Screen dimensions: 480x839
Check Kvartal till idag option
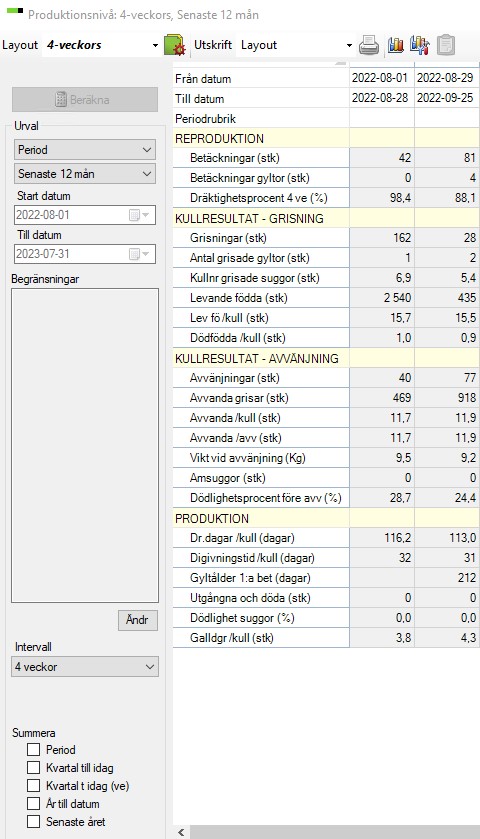[33, 768]
